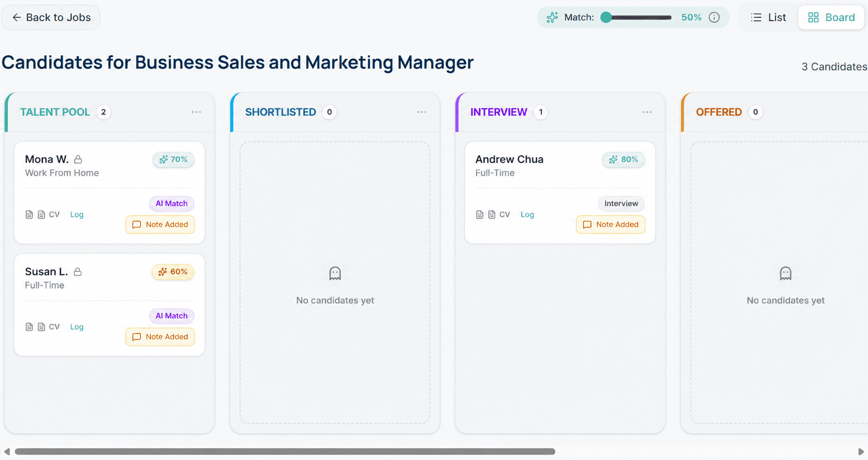This screenshot has width=868, height=460.
Task: Click Note Added on Susan L. card
Action: coord(160,337)
